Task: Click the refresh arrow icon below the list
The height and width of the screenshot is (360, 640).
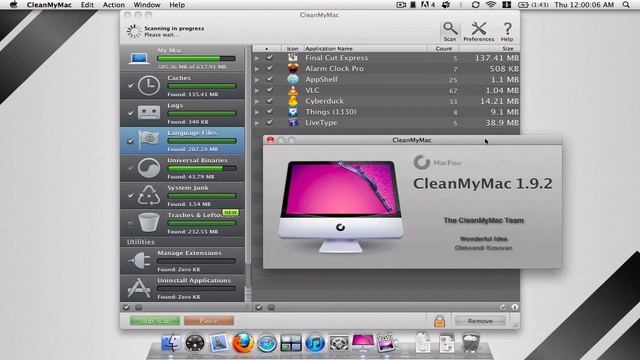Action: pos(502,307)
